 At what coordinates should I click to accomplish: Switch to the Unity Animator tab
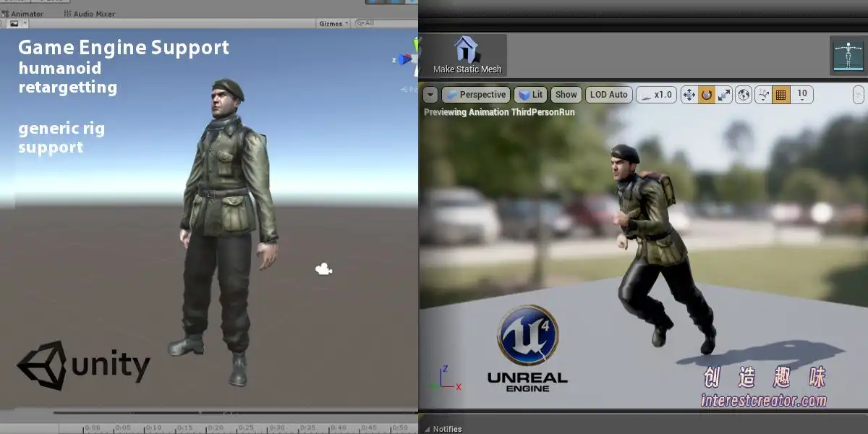pos(23,14)
